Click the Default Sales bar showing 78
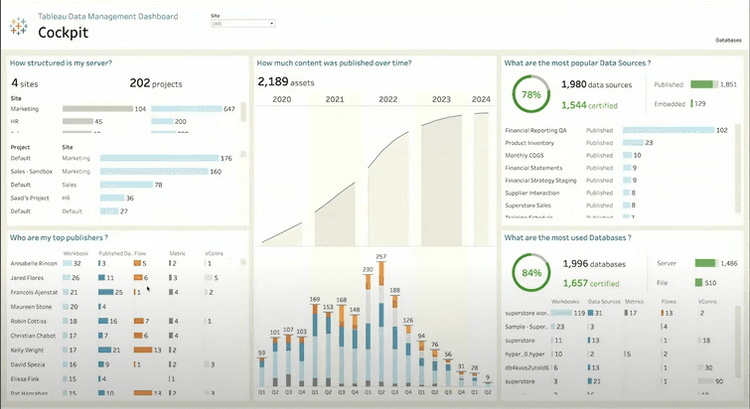 pyautogui.click(x=126, y=185)
